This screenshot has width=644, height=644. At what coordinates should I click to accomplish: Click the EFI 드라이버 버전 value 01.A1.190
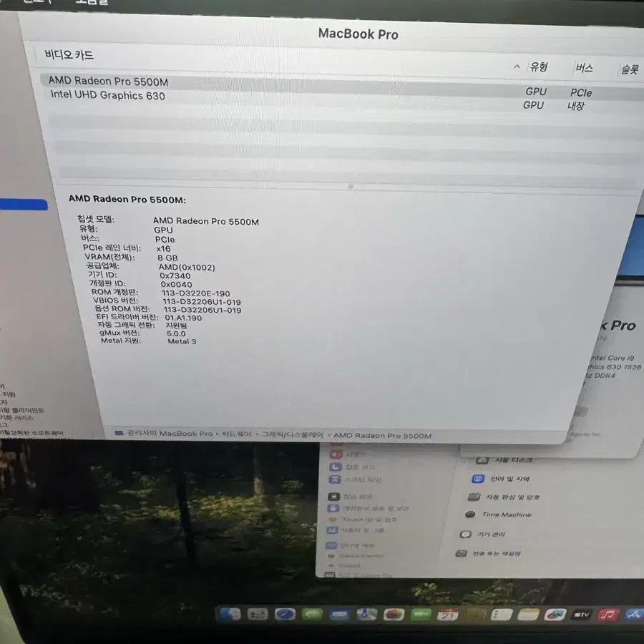pyautogui.click(x=183, y=318)
